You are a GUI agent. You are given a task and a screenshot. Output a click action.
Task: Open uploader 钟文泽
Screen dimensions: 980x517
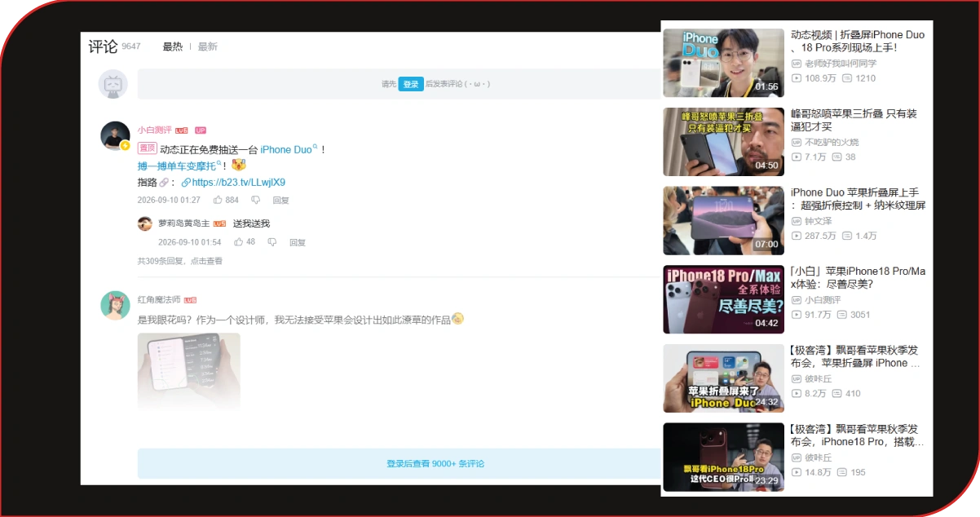pyautogui.click(x=818, y=221)
